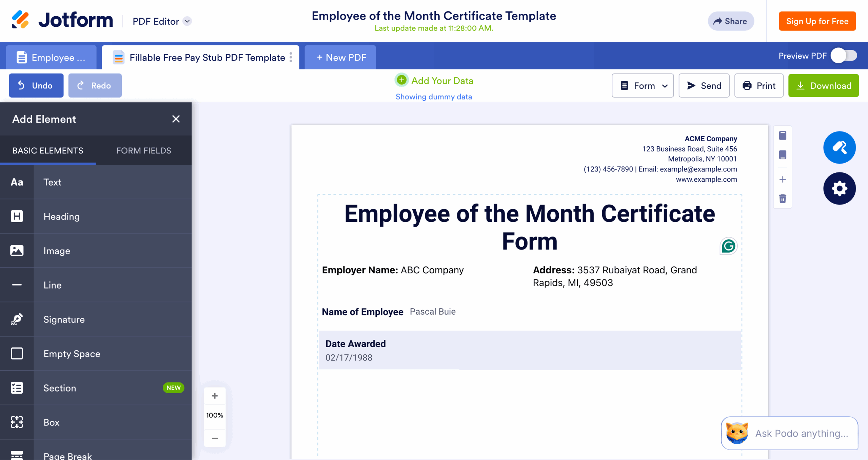
Task: Select Fillable Free Pay Stub PDF Template tab
Action: [x=200, y=57]
